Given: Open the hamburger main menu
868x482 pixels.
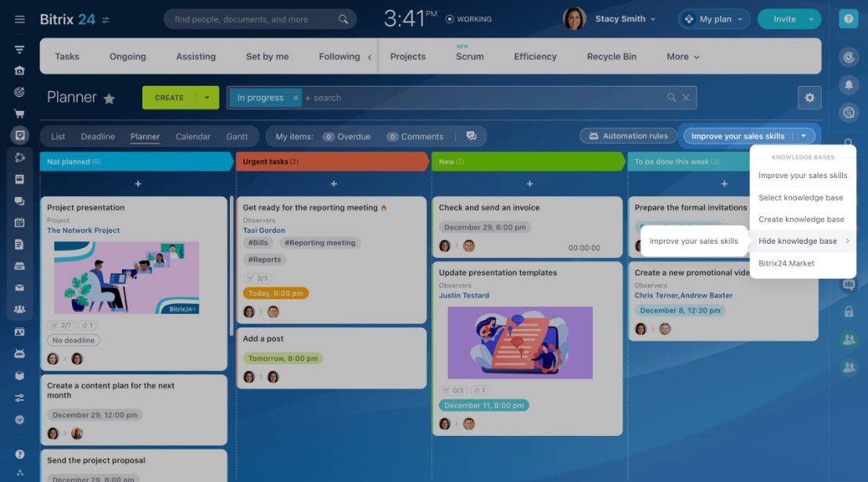Looking at the screenshot, I should tap(20, 20).
